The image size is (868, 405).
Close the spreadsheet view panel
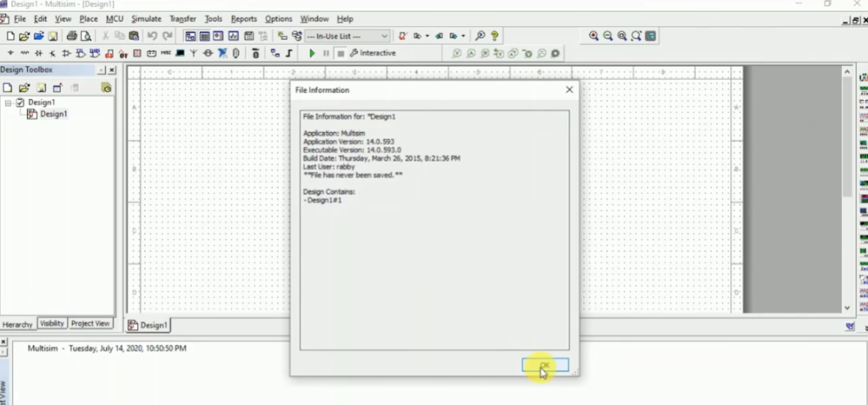(x=3, y=342)
